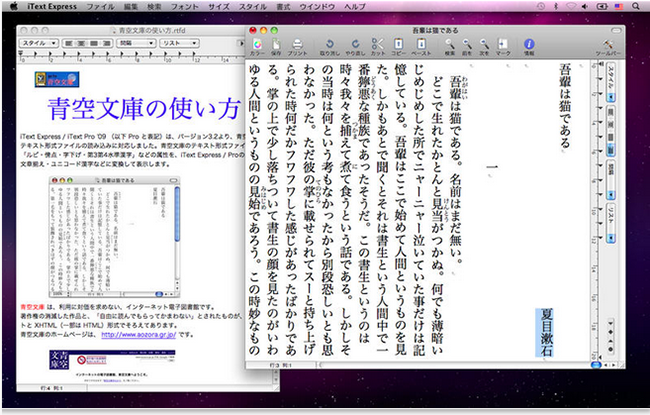This screenshot has width=650, height=415.
Task: Open the カラー color picker tool
Action: tap(257, 46)
